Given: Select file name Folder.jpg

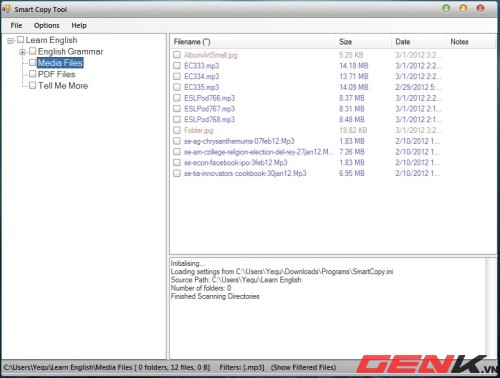Looking at the screenshot, I should point(198,130).
